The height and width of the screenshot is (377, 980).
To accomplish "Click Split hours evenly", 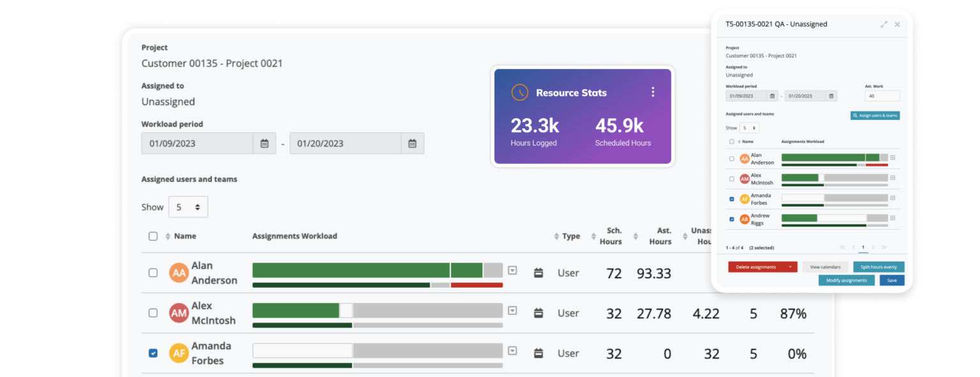I will coord(879,267).
